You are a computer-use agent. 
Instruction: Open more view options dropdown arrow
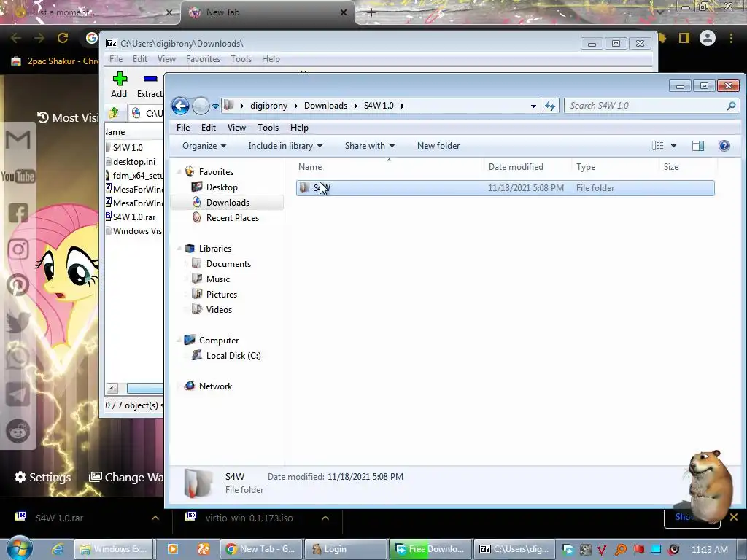(673, 146)
